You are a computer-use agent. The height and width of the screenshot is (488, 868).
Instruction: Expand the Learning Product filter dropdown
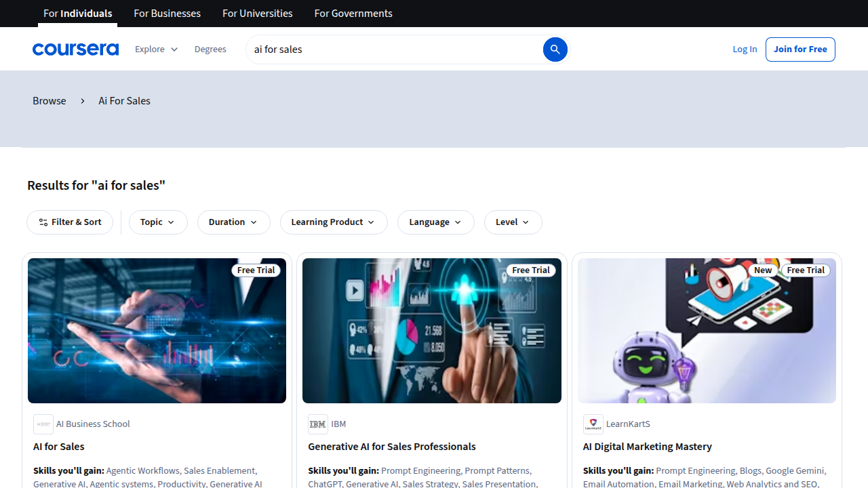[x=334, y=222]
